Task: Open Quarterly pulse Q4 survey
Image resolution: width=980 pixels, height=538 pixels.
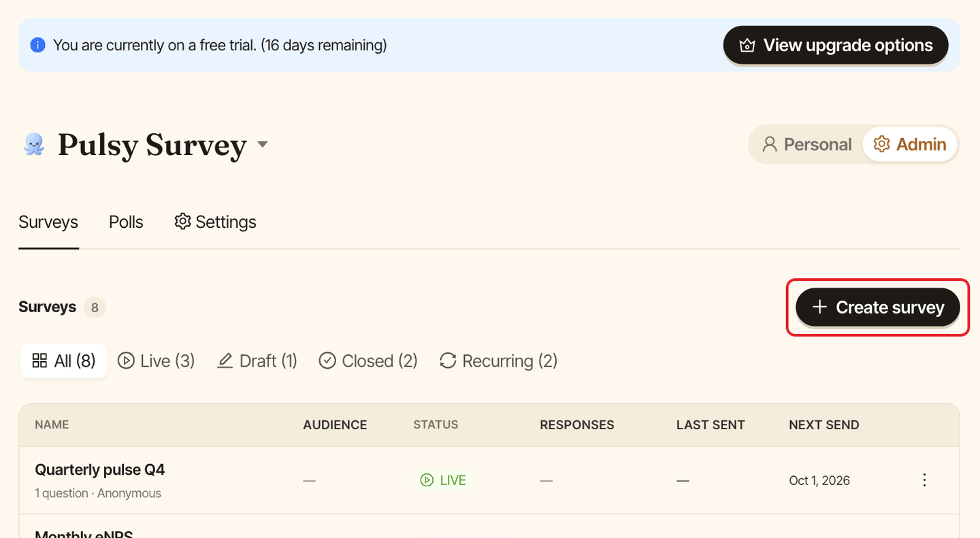Action: [x=100, y=470]
